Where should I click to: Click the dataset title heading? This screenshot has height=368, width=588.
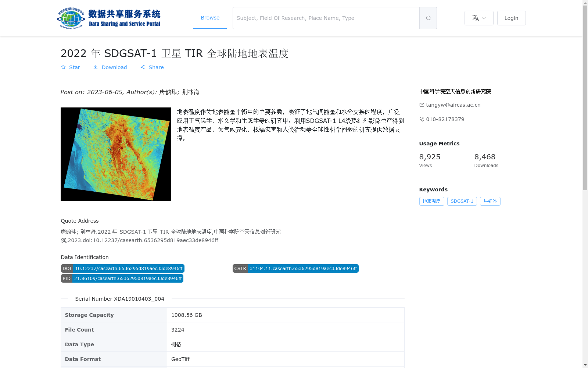pos(175,53)
